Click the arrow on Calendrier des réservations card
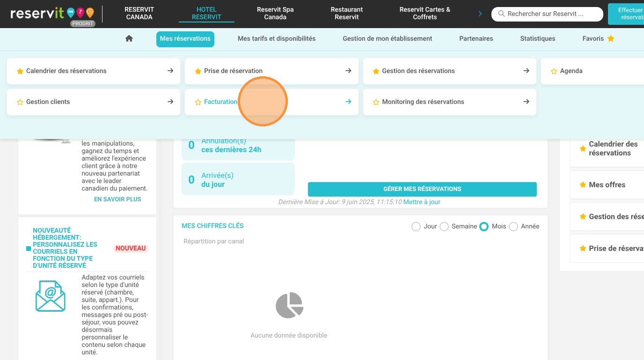644x360 pixels. (170, 71)
